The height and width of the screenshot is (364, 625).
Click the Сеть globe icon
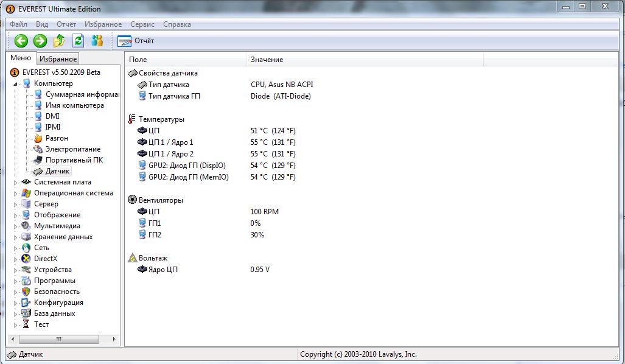click(26, 248)
